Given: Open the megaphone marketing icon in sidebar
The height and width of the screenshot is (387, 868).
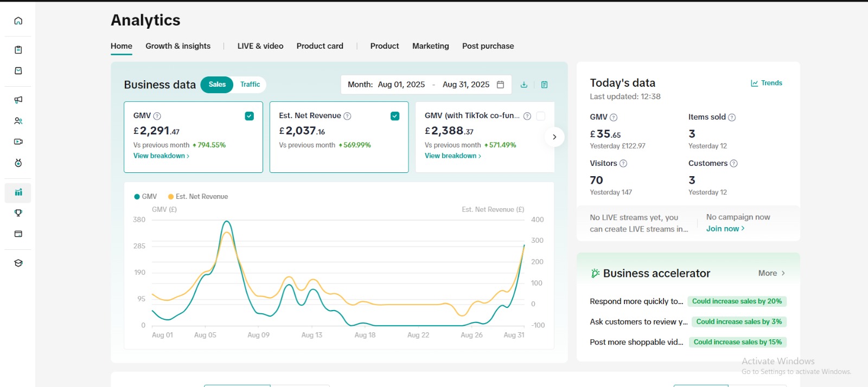Looking at the screenshot, I should click(18, 100).
